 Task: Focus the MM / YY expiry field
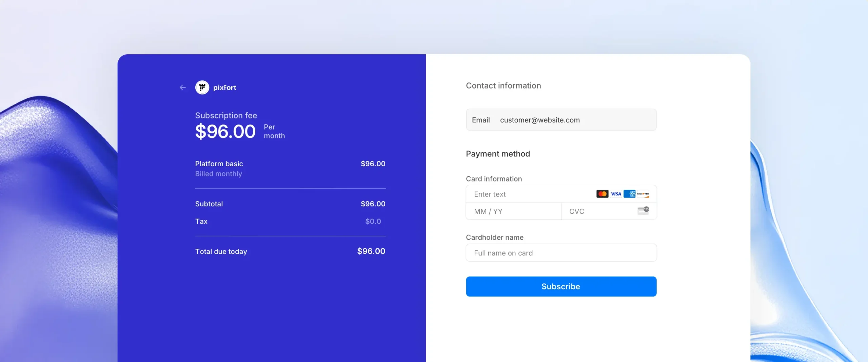pos(513,211)
